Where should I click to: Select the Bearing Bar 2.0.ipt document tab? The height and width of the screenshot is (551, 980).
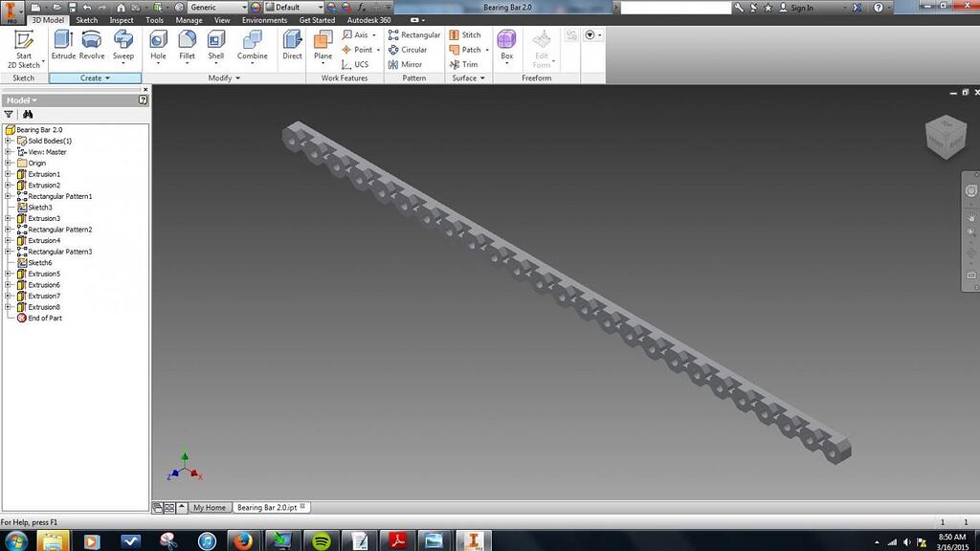click(270, 507)
